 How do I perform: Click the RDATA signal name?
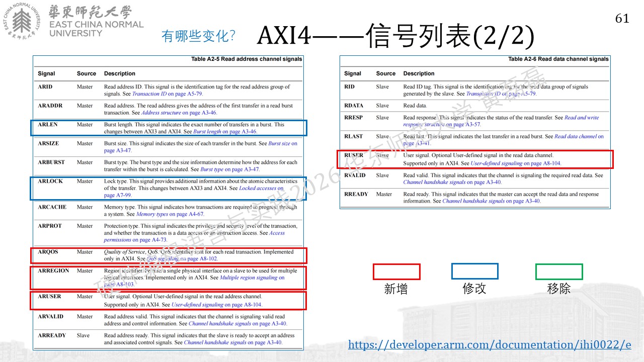(354, 106)
